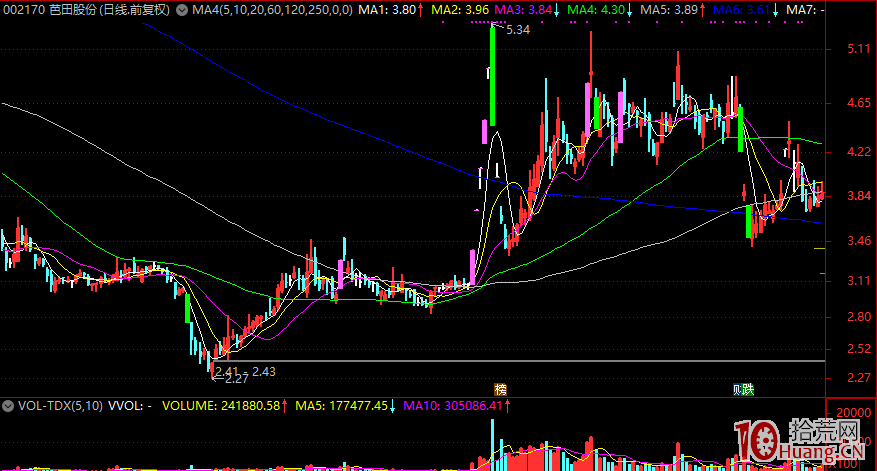Click the 2.27 low price annotation on chart

click(236, 379)
